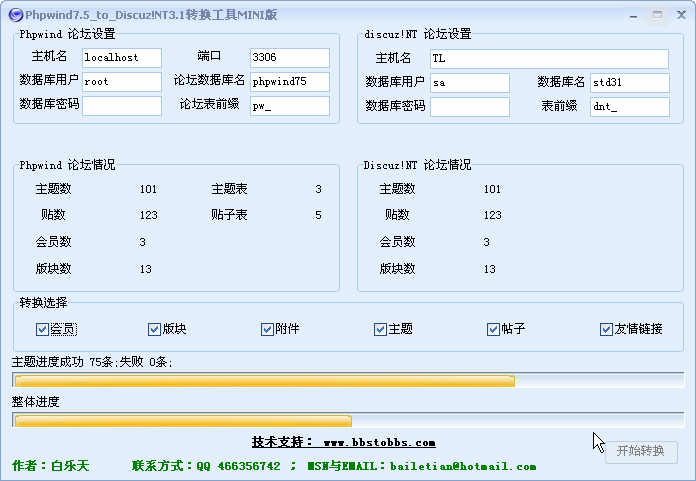
Task: Focus empty Discuz!NT 数据库密码 field
Action: 470,107
